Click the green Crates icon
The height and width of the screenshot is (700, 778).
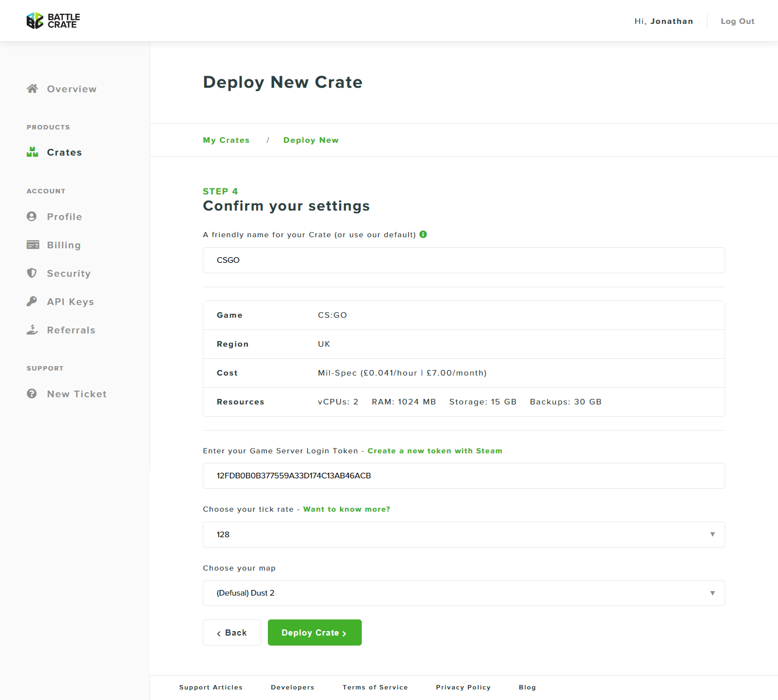pos(32,152)
